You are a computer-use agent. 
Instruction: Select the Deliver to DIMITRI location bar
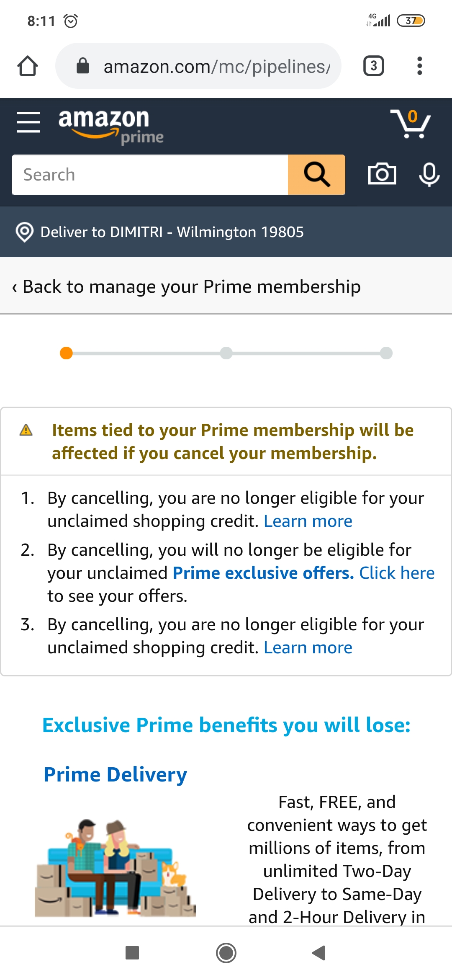tap(172, 232)
